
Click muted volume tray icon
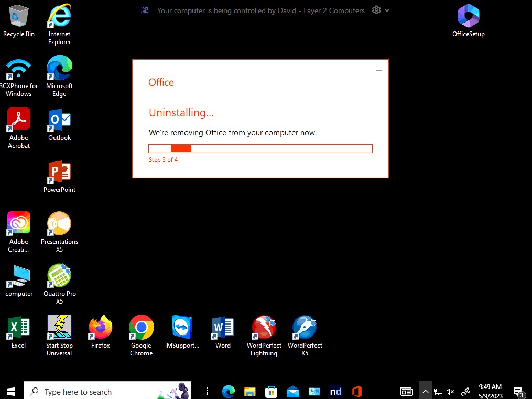[x=450, y=392]
